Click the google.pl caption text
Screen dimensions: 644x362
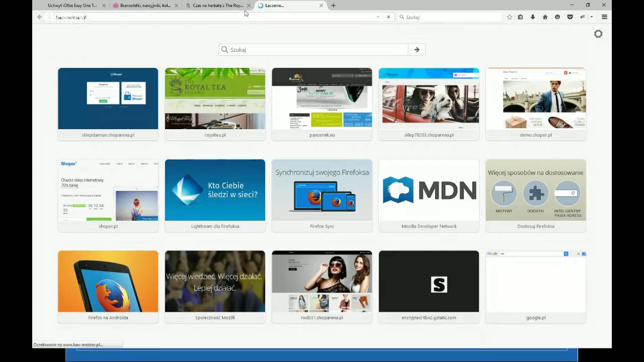coord(536,318)
